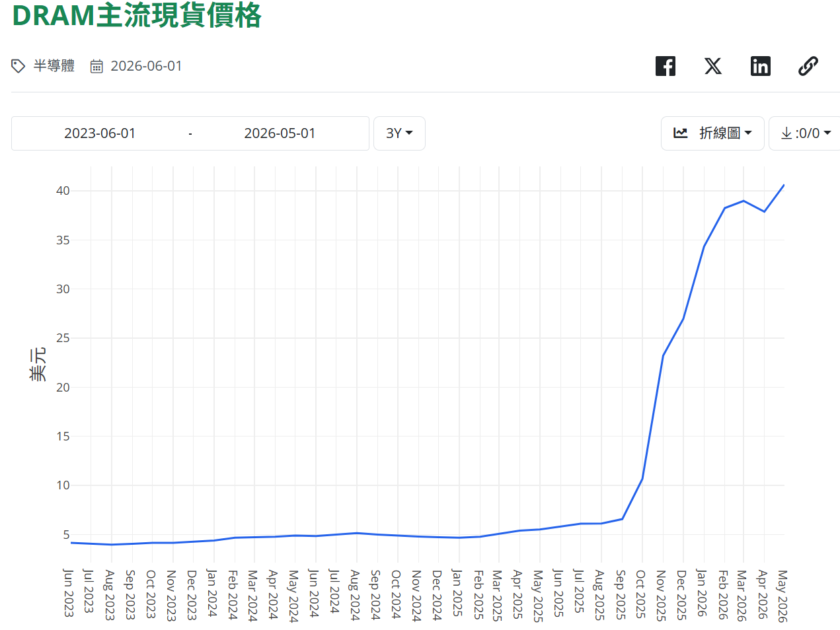Screen dimensions: 840x630
Task: Click the x-axis label Nov 2025
Action: point(661,595)
